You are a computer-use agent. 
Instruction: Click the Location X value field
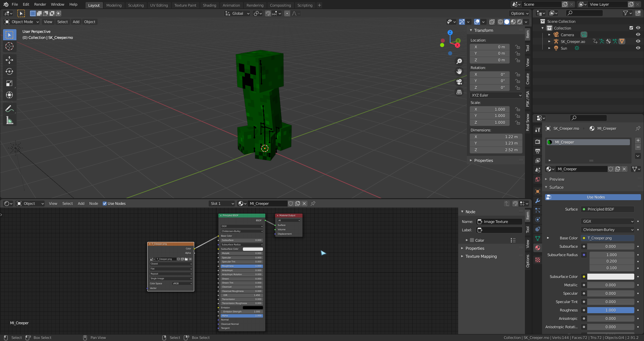[490, 47]
